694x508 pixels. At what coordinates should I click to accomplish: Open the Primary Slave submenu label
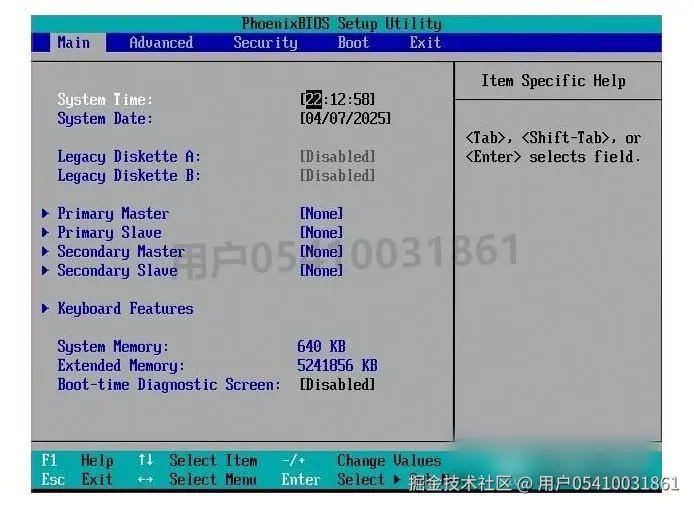(109, 233)
